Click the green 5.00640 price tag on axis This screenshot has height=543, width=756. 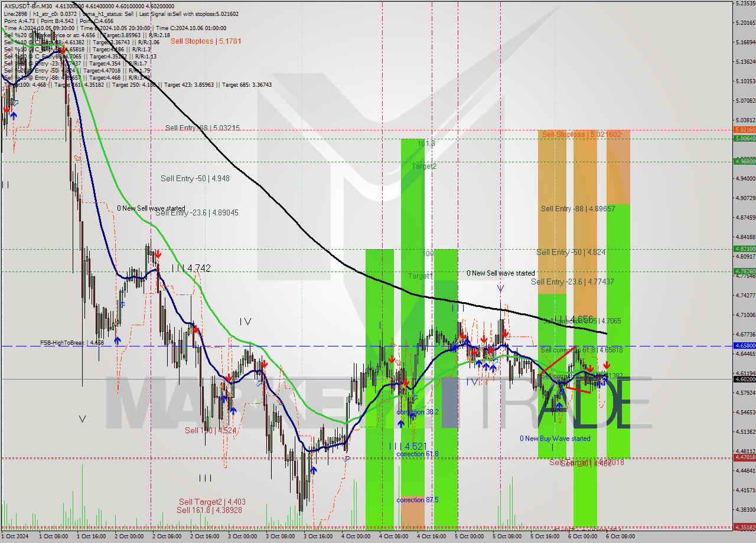744,139
